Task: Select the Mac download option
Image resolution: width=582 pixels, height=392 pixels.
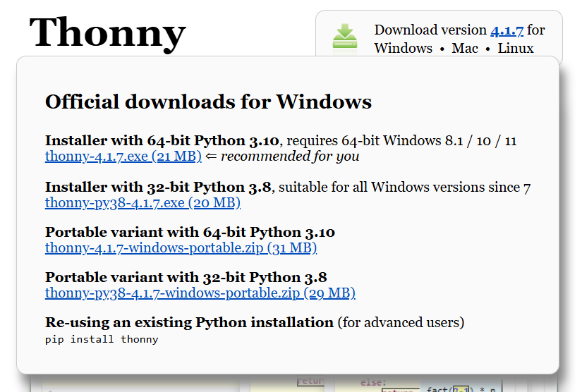Action: (465, 48)
